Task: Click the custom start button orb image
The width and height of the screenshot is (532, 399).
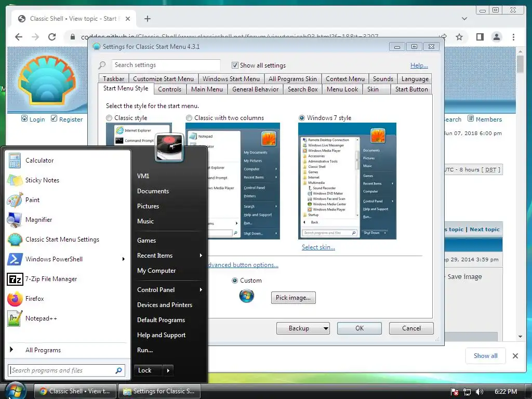Action: click(x=247, y=296)
